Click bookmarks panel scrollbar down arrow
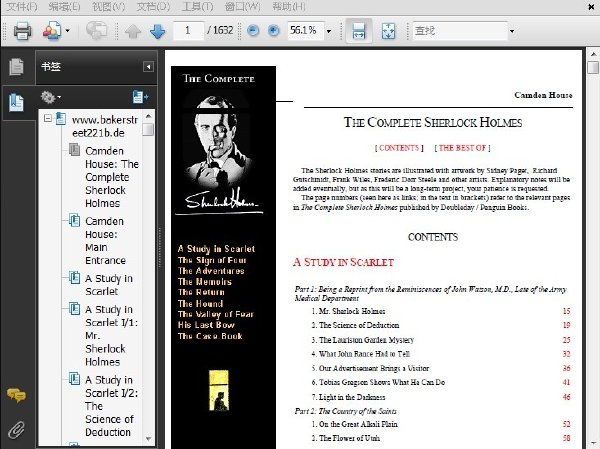Screen dimensions: 600x449 point(148,439)
